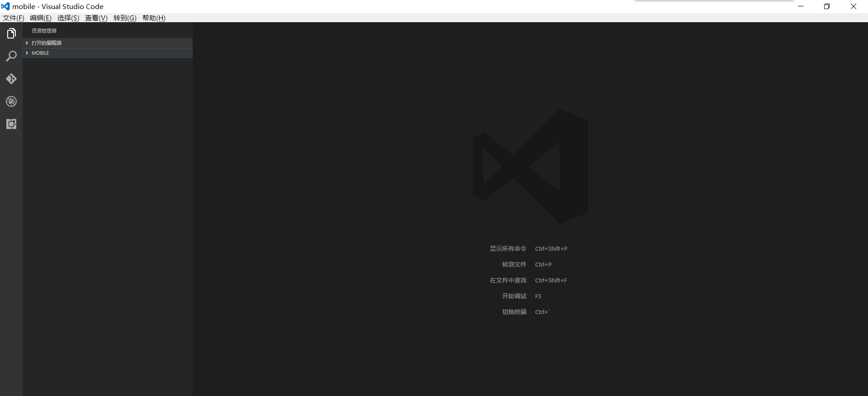Click the Ctrl+` shortcut label

[542, 312]
